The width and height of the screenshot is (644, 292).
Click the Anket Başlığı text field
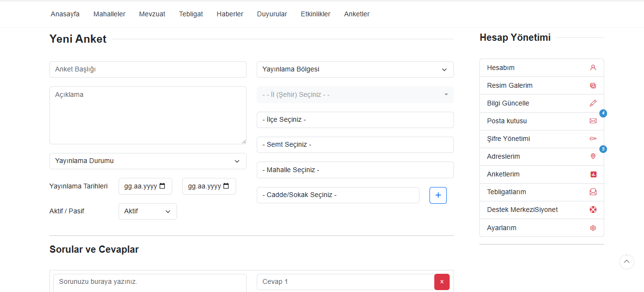[148, 70]
